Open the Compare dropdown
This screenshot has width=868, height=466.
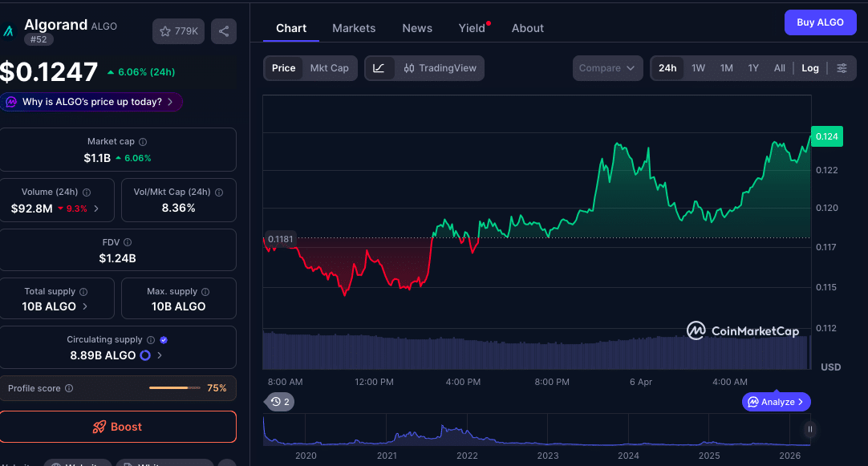[607, 68]
